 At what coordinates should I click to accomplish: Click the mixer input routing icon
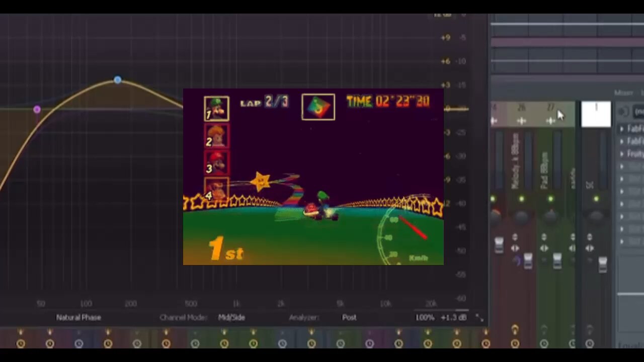click(623, 112)
